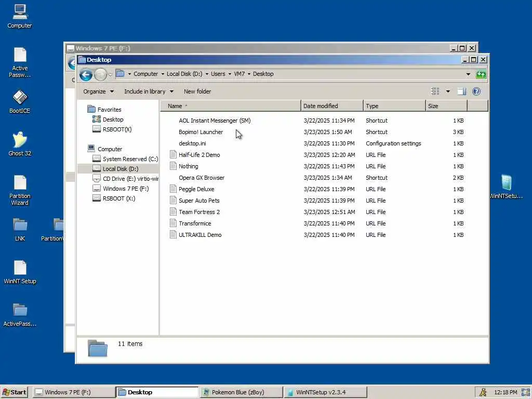532x399 pixels.
Task: Click Local Disk (D:) in the breadcrumb
Action: (184, 74)
